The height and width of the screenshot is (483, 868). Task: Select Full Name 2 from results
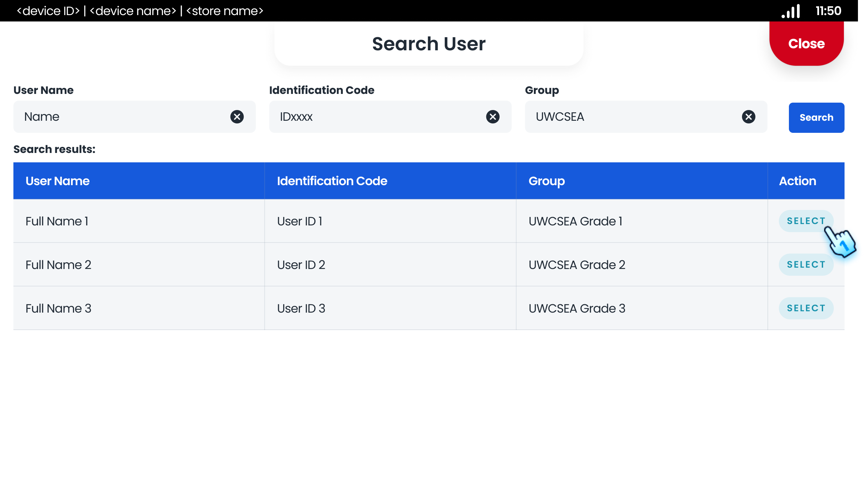tap(806, 264)
